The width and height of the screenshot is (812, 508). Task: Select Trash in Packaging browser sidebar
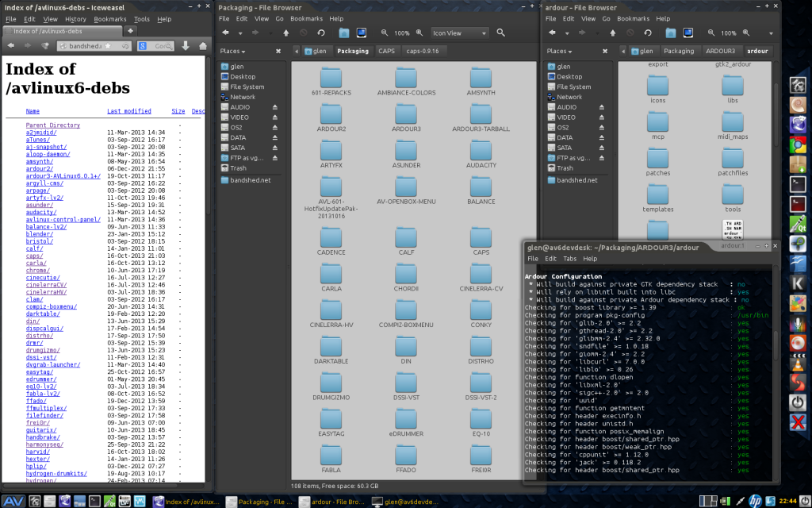(238, 168)
